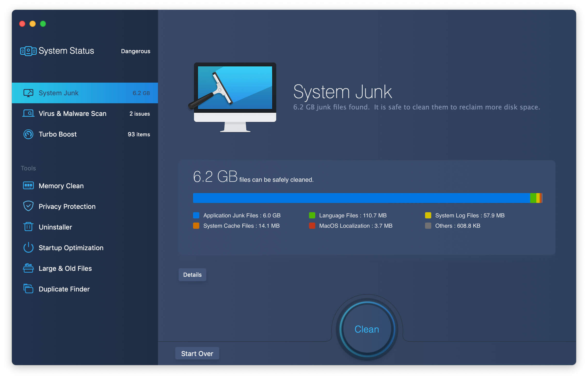
Task: Click Start Over to reset the scan
Action: click(x=198, y=353)
